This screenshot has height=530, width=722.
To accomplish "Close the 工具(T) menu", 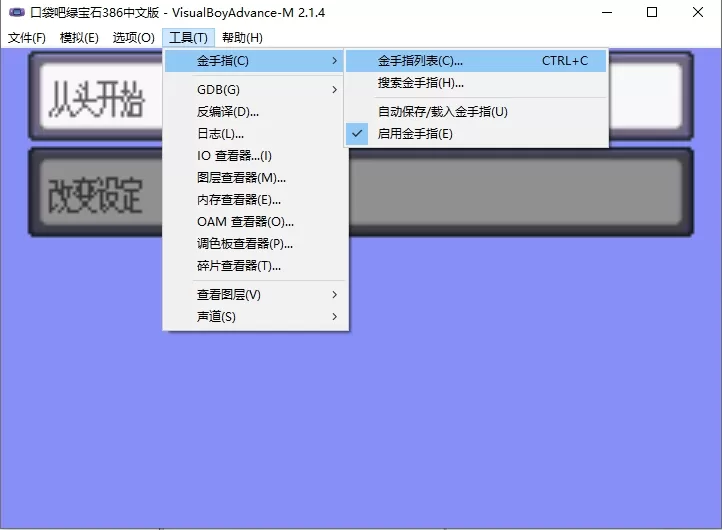I will [x=188, y=38].
